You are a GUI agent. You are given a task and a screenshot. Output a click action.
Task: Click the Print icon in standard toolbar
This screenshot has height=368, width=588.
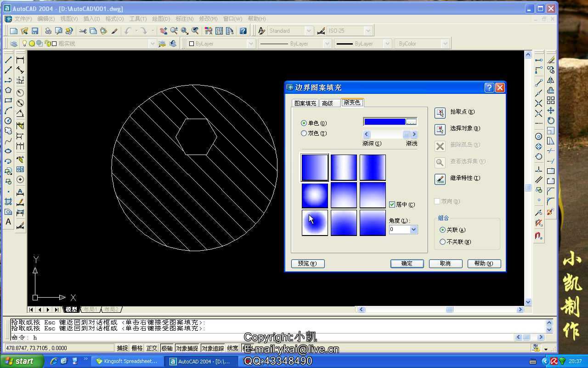pos(48,31)
